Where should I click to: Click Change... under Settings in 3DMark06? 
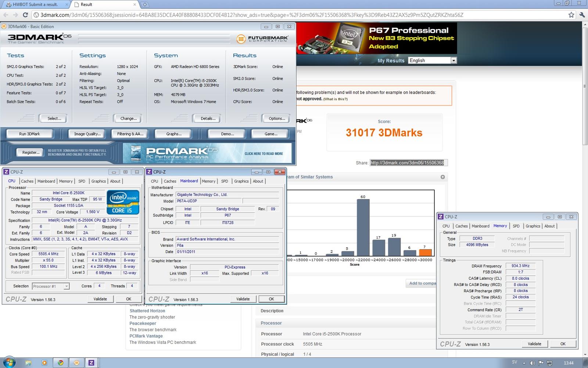click(128, 118)
